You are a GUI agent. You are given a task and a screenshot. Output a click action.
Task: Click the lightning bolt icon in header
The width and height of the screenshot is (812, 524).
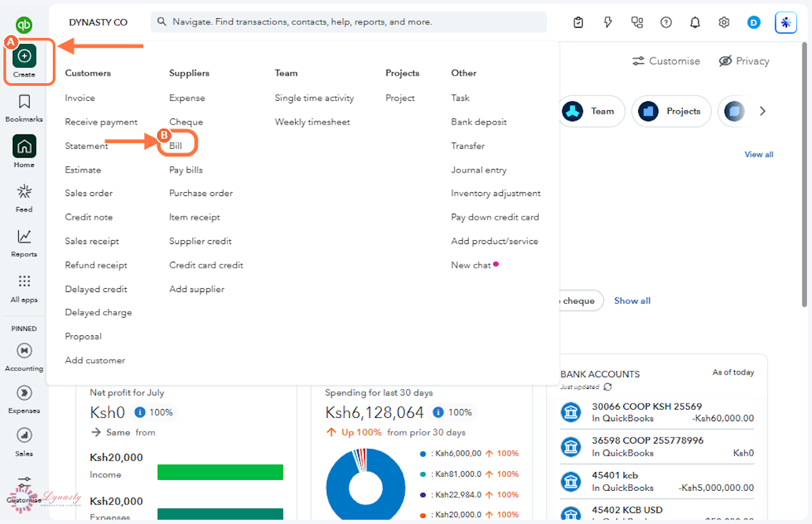608,22
